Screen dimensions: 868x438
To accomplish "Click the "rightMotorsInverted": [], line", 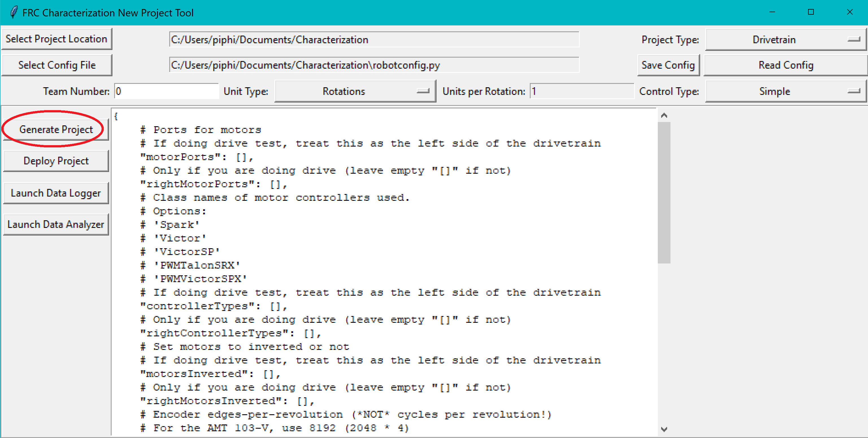I will (227, 401).
